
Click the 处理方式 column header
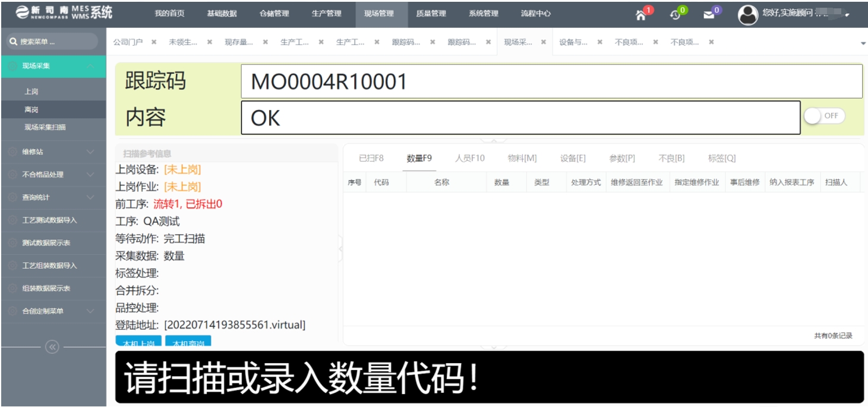click(x=586, y=182)
